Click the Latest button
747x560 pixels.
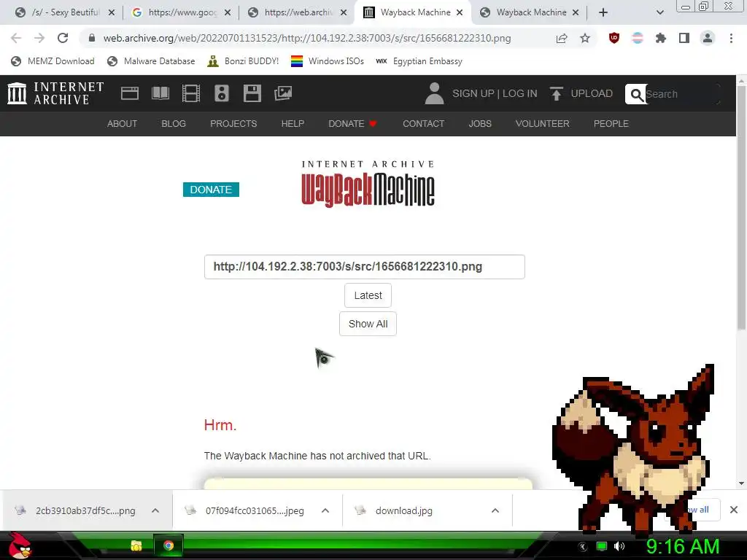pos(368,295)
